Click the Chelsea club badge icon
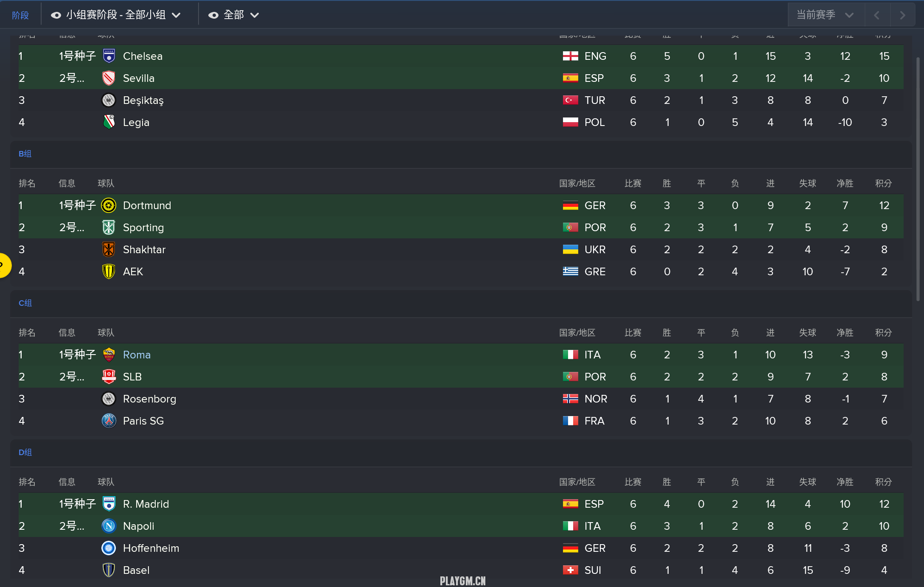 (109, 56)
